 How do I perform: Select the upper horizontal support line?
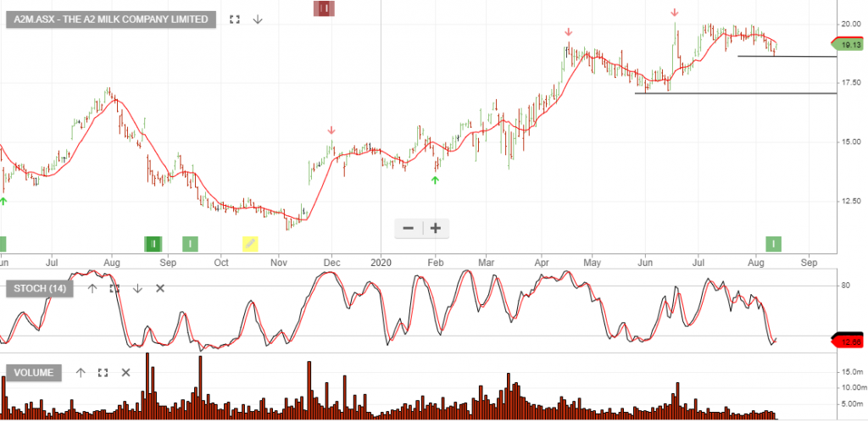point(787,57)
